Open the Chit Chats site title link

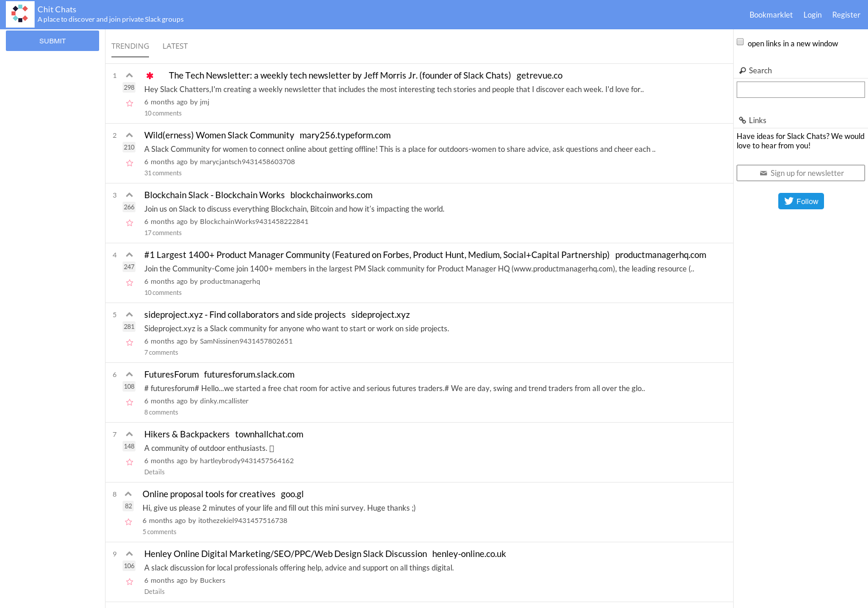pos(57,9)
